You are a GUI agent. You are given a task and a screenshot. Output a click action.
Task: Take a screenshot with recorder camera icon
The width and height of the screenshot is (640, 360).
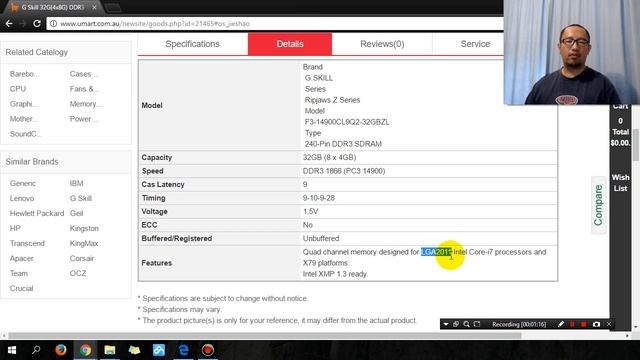pyautogui.click(x=596, y=324)
